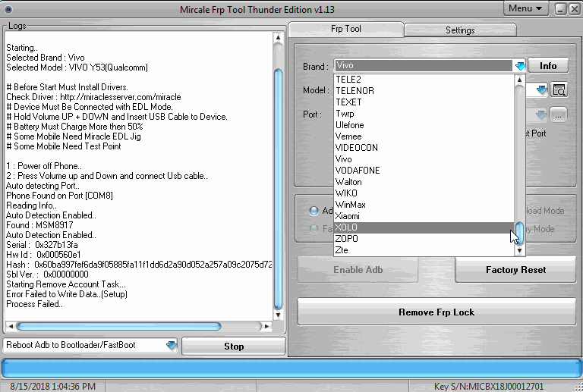Viewport: 583px width, 392px height.
Task: Click the 'Phone Found on Port [COM8]' log line
Action: click(59, 196)
